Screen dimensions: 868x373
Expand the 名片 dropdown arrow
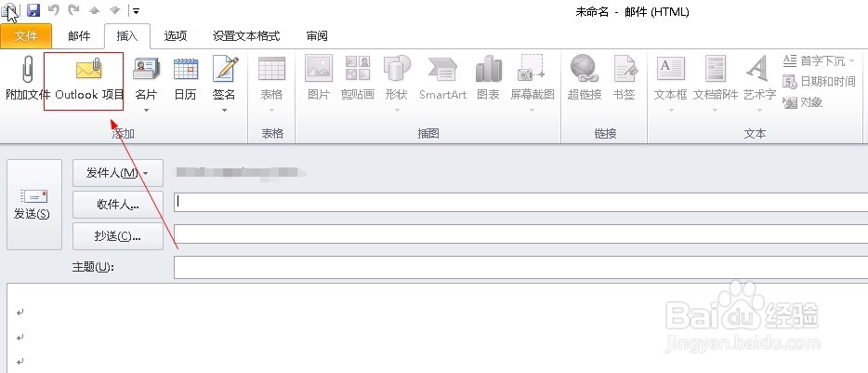click(147, 111)
